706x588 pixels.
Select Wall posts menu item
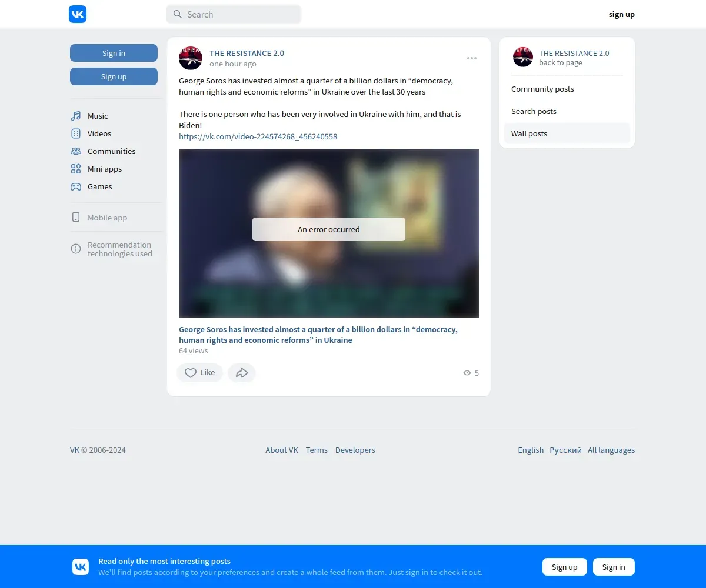(x=567, y=133)
